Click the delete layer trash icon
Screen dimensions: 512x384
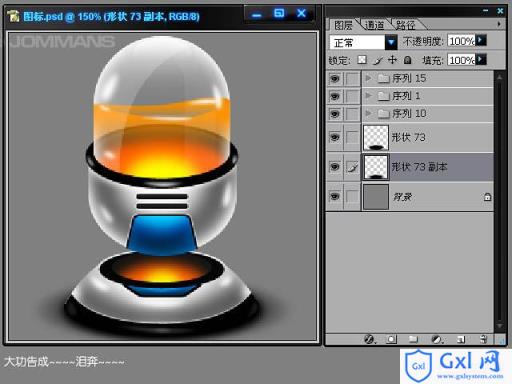pos(484,339)
